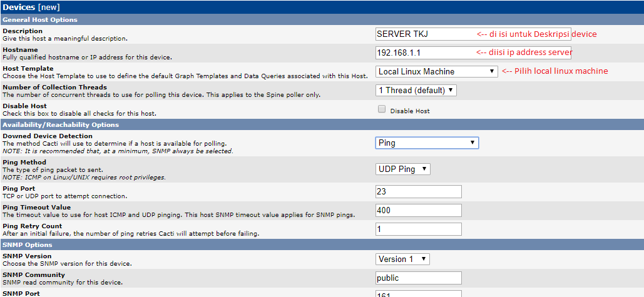Click the bold Downed Device Detection label
644x297 pixels.
(x=48, y=136)
